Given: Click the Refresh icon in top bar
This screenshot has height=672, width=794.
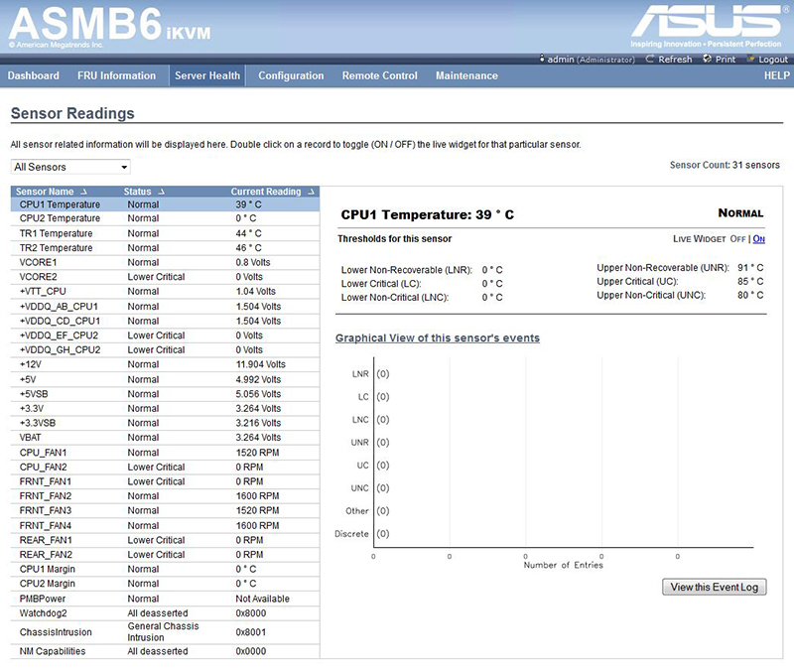Looking at the screenshot, I should click(650, 59).
